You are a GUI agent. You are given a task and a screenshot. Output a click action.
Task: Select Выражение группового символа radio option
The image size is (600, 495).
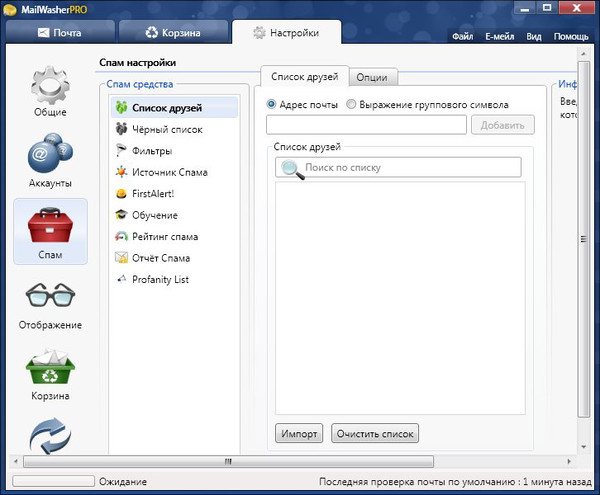351,104
